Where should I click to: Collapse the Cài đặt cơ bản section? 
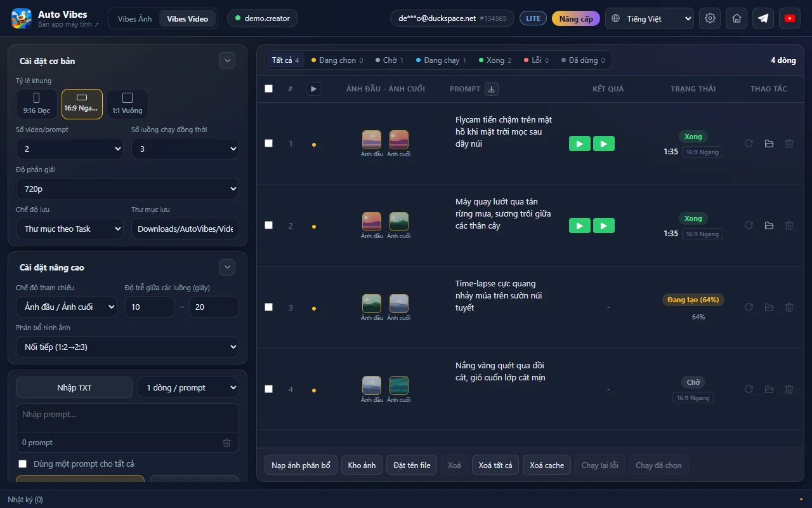point(227,60)
